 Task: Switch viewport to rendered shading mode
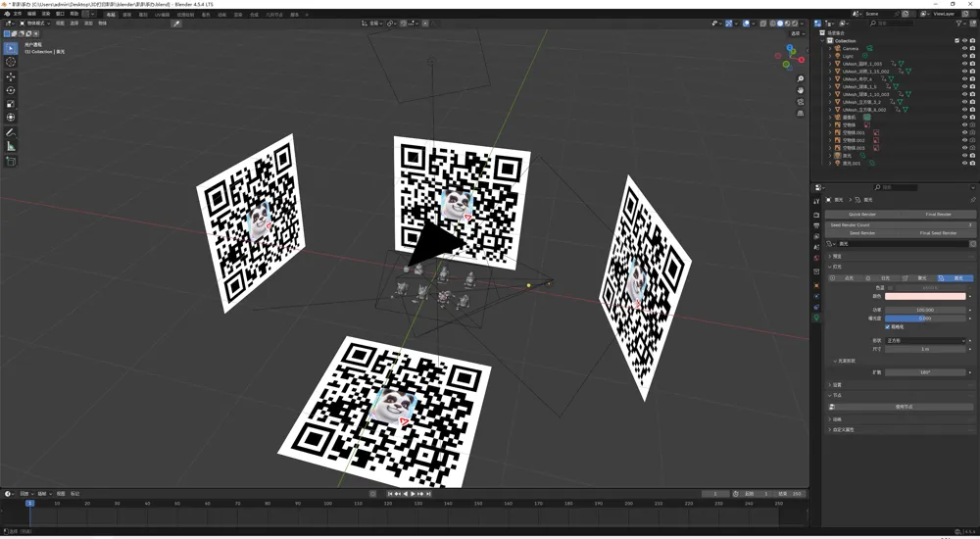[x=795, y=24]
